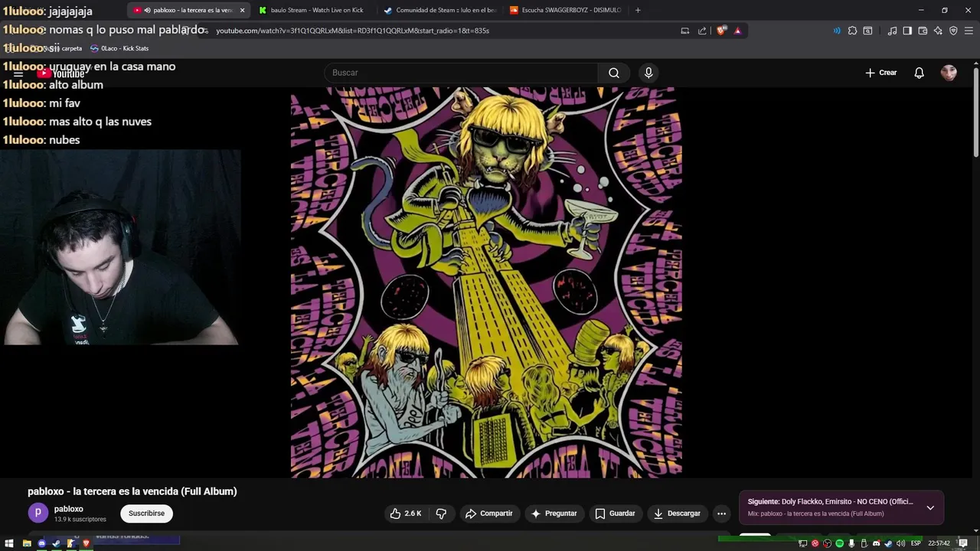Click 13.9 k suscriptores text
Image resolution: width=980 pixels, height=551 pixels.
pos(80,520)
